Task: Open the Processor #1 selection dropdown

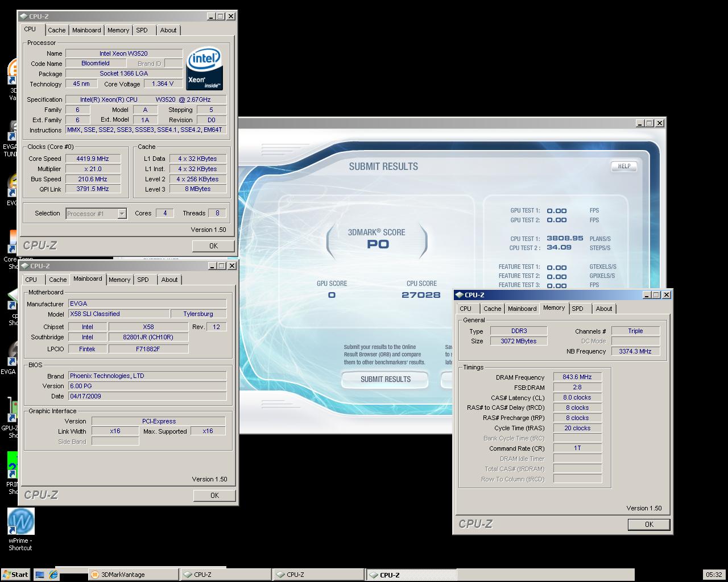Action: (122, 214)
